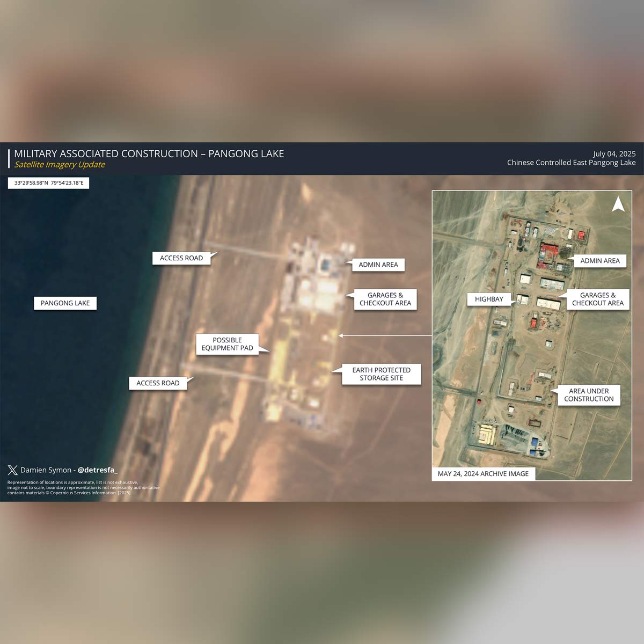The image size is (644, 644).
Task: Select the coordinates box 33°29'58.98"N
Action: coord(49,183)
